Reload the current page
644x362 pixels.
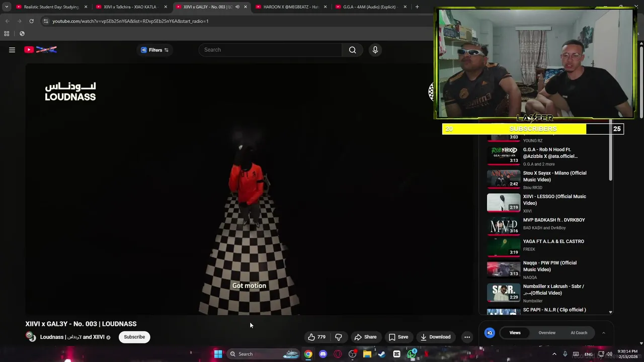pyautogui.click(x=31, y=21)
